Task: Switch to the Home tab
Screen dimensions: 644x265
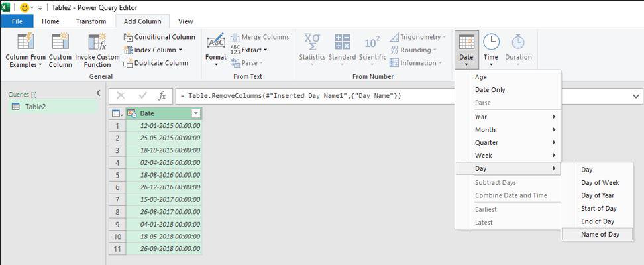Action: tap(50, 21)
